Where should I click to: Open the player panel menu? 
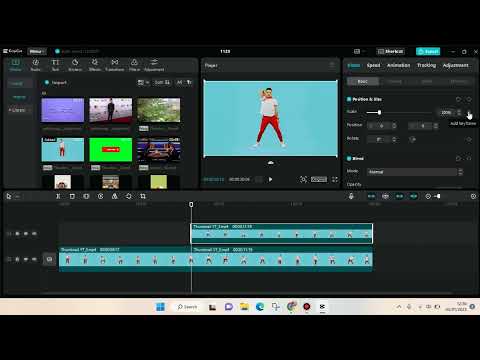coord(332,65)
